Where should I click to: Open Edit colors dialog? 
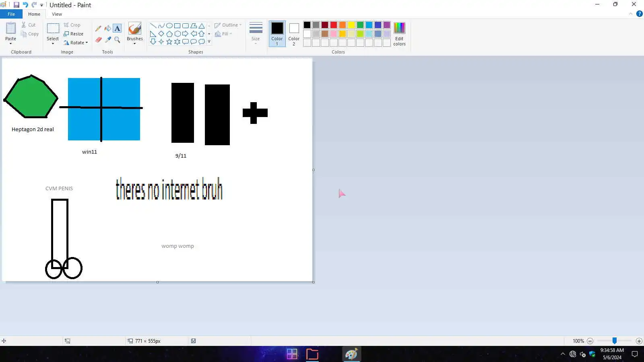(399, 34)
